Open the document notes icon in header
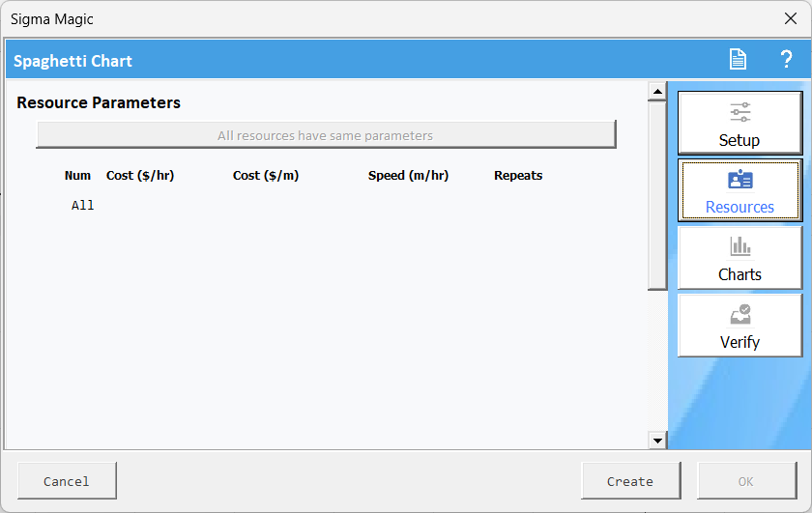Viewport: 812px width, 513px height. coord(738,60)
